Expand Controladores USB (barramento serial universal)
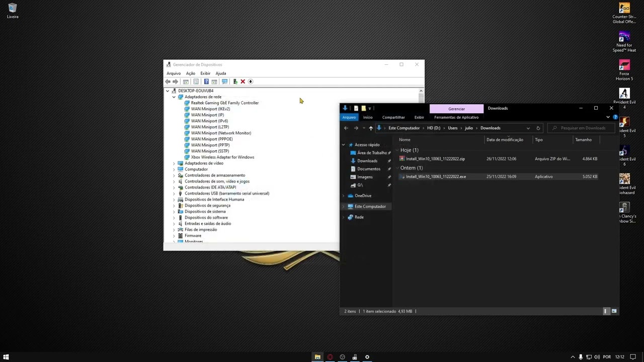The width and height of the screenshot is (644, 362). pyautogui.click(x=174, y=194)
